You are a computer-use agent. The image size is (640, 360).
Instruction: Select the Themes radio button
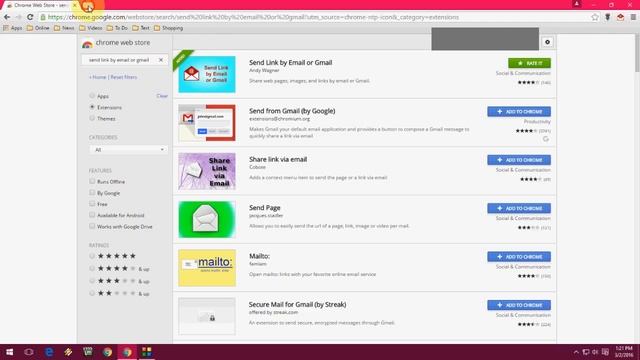[x=92, y=118]
